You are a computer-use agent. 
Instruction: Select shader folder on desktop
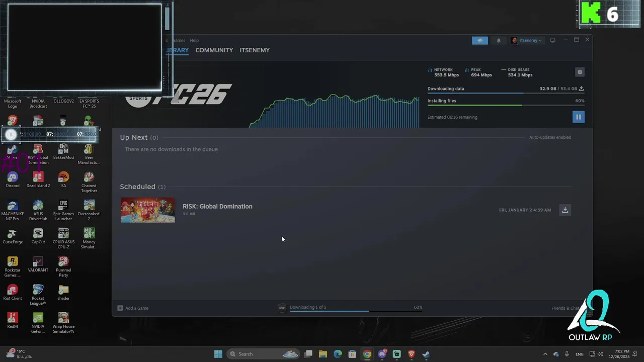(63, 292)
